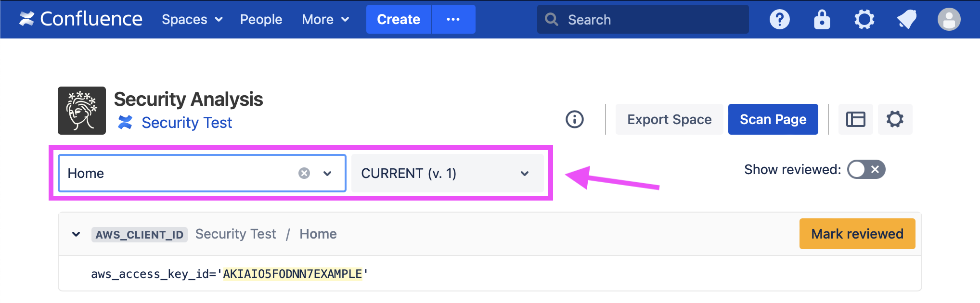The height and width of the screenshot is (303, 980).
Task: Toggle the Show reviewed switch
Action: (x=866, y=169)
